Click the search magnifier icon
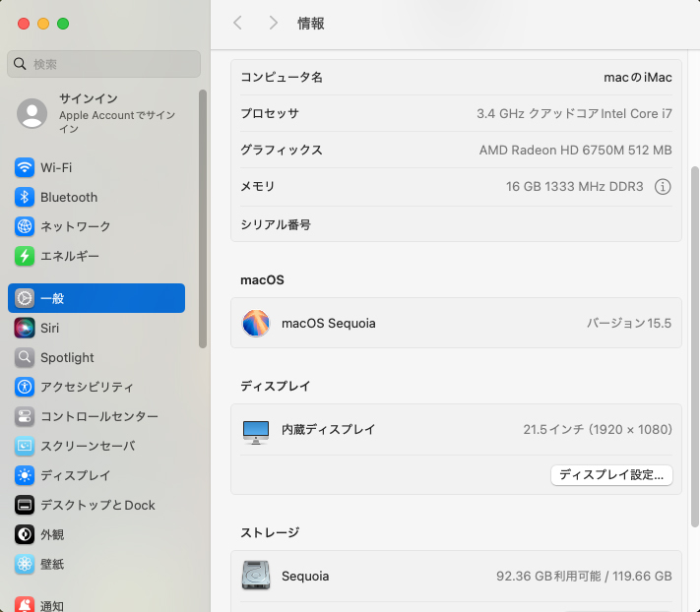Screen dimensions: 700x612 tap(20, 64)
